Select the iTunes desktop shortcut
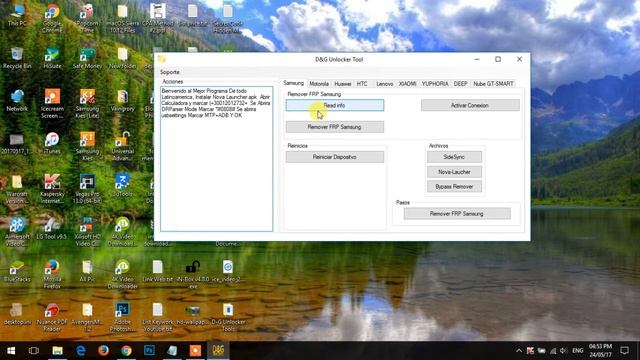Viewport: 640px width, 360px height. click(x=52, y=143)
